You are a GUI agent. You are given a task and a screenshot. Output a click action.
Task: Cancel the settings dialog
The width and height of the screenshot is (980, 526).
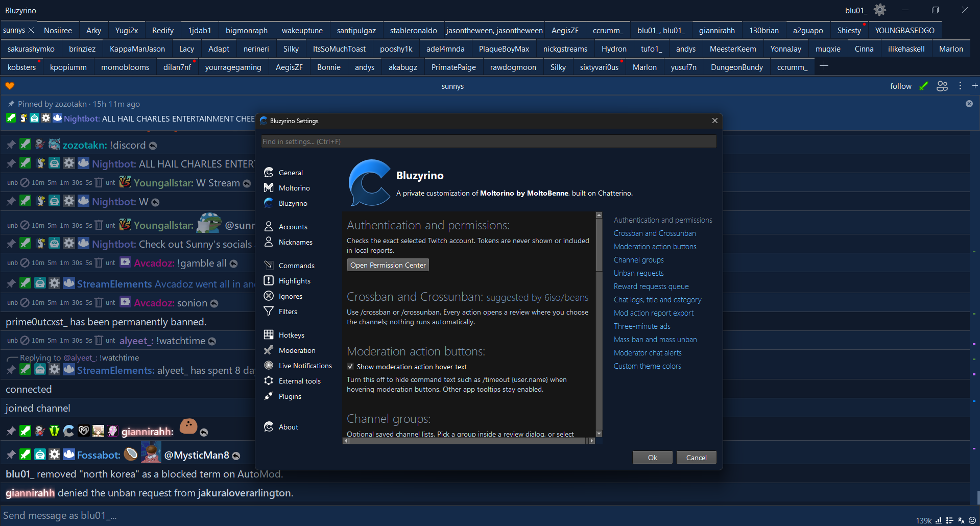[x=697, y=458]
